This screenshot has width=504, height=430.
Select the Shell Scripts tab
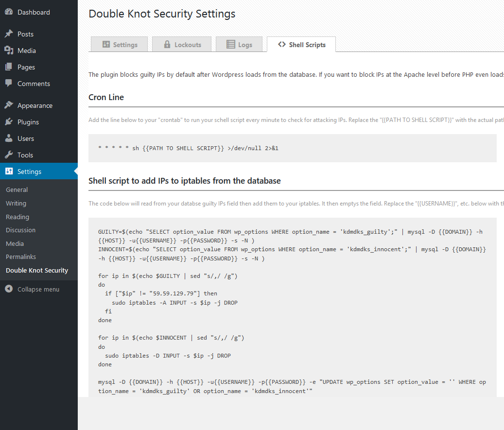pos(301,45)
